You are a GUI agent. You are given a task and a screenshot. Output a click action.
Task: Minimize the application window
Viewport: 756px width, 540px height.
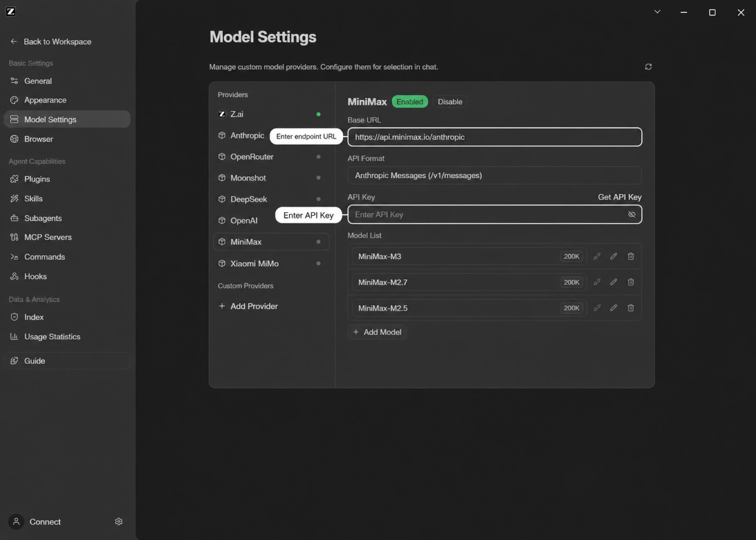tap(684, 12)
